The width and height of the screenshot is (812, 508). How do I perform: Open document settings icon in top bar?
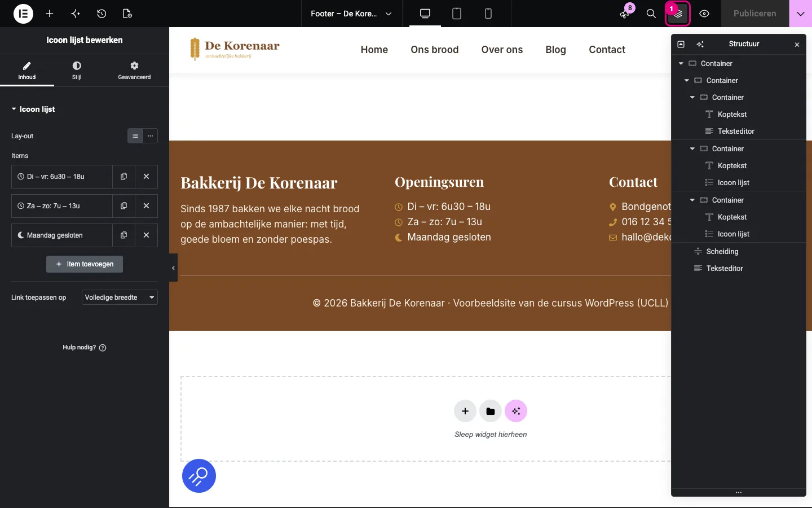point(127,14)
